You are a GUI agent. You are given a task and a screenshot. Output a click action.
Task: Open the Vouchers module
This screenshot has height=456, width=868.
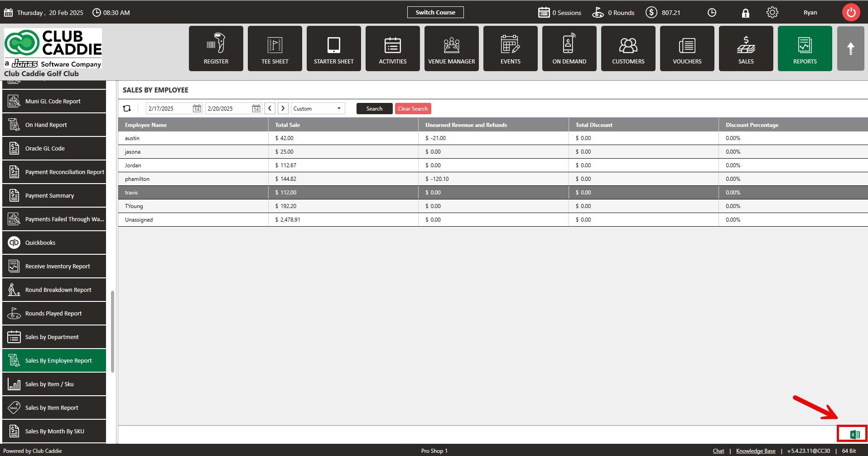click(x=687, y=49)
